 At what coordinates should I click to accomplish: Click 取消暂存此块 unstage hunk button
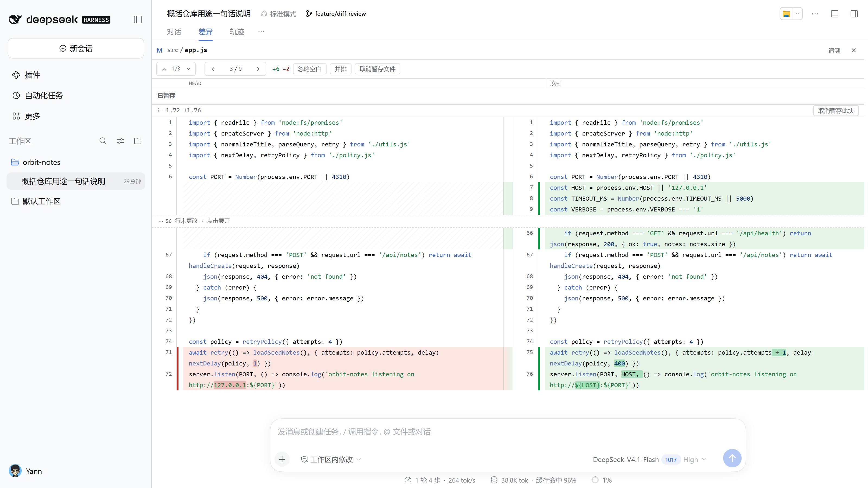(x=836, y=110)
